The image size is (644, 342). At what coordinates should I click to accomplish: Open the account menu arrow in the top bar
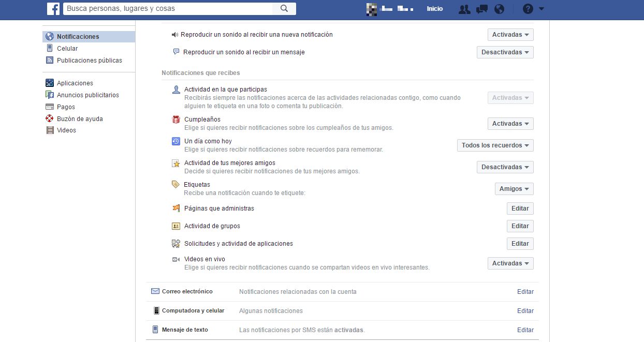541,9
